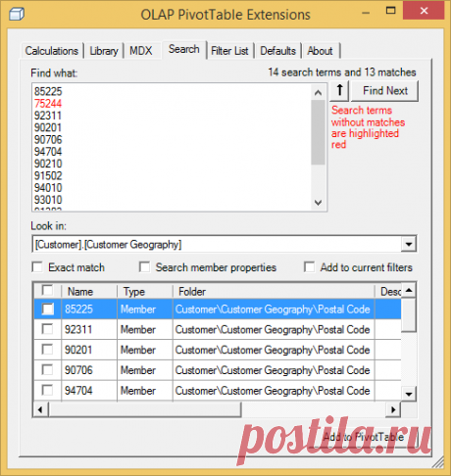Screen dimensions: 451x476
Task: Click folder path of the 94704 row
Action: point(273,391)
